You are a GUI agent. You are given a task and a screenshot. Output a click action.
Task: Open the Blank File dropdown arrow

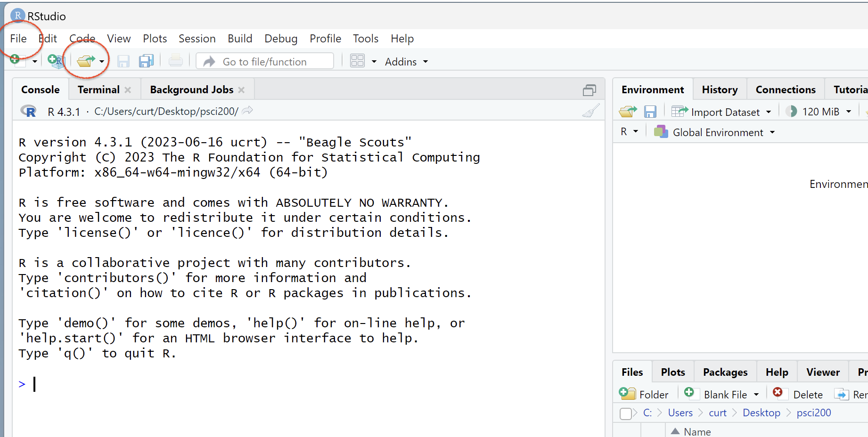tap(756, 395)
